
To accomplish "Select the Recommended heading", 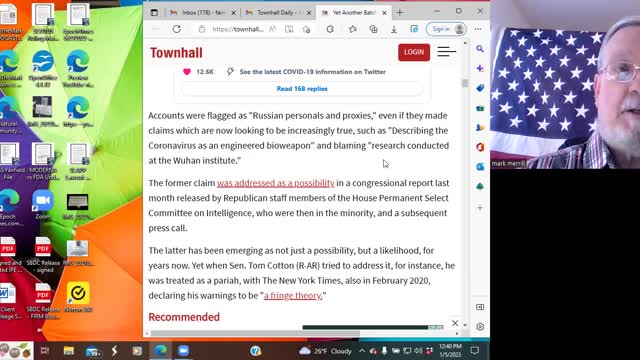I will (184, 317).
